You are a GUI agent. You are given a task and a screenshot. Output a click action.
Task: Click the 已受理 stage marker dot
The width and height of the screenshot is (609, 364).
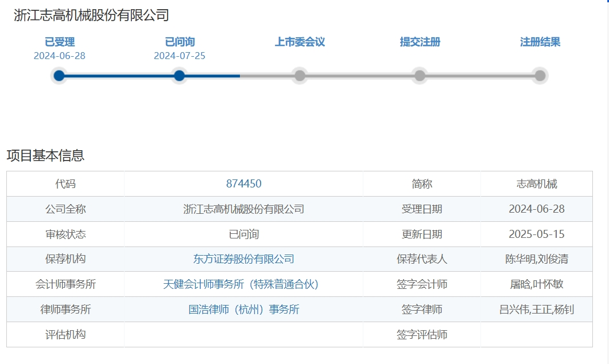[x=59, y=76]
